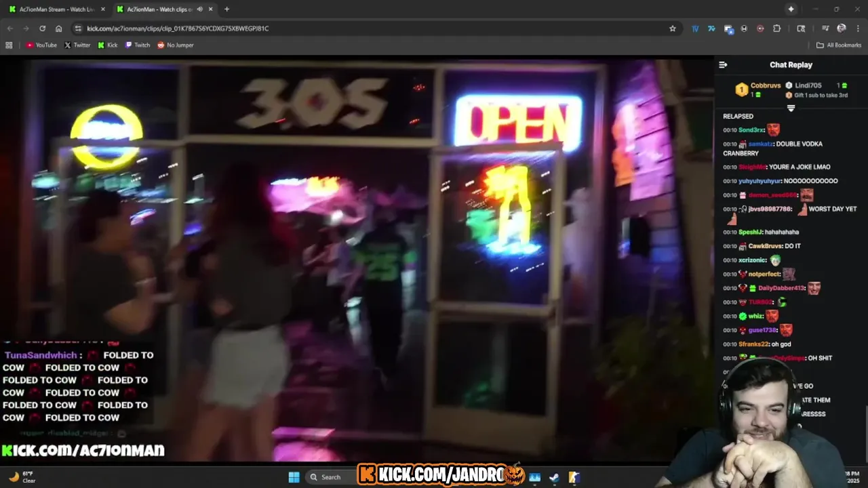Open Cobbruvs top gifter profile
This screenshot has width=868, height=488.
(x=766, y=85)
